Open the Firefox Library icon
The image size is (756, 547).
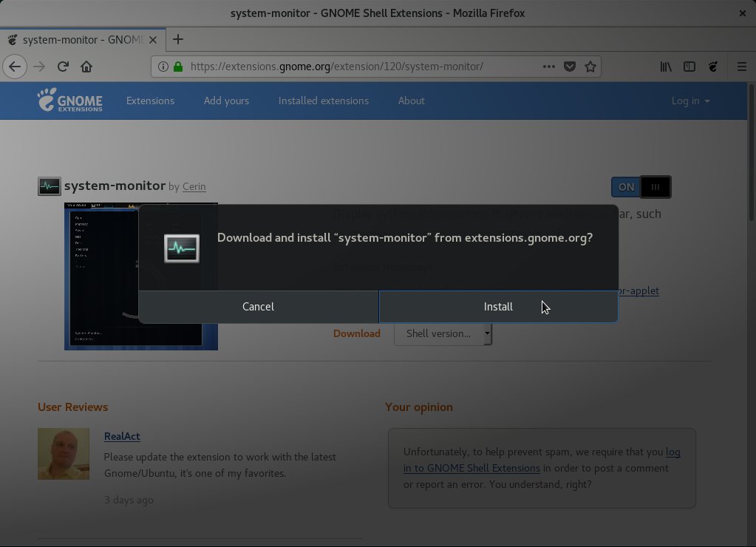point(665,67)
